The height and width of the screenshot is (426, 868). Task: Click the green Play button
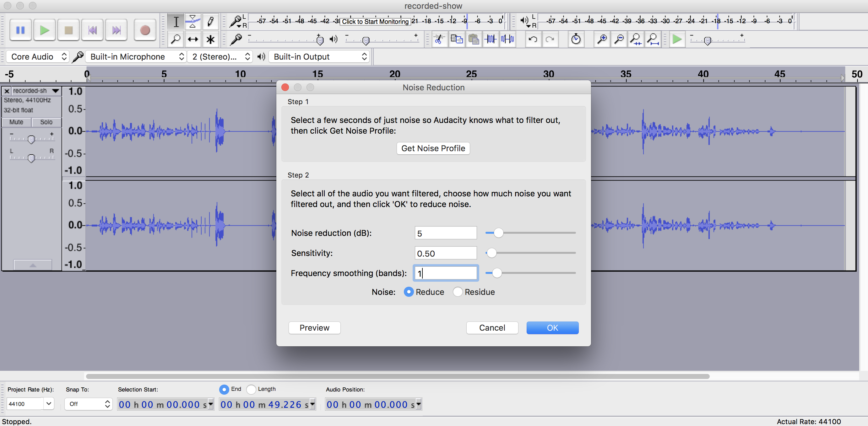[x=45, y=30]
